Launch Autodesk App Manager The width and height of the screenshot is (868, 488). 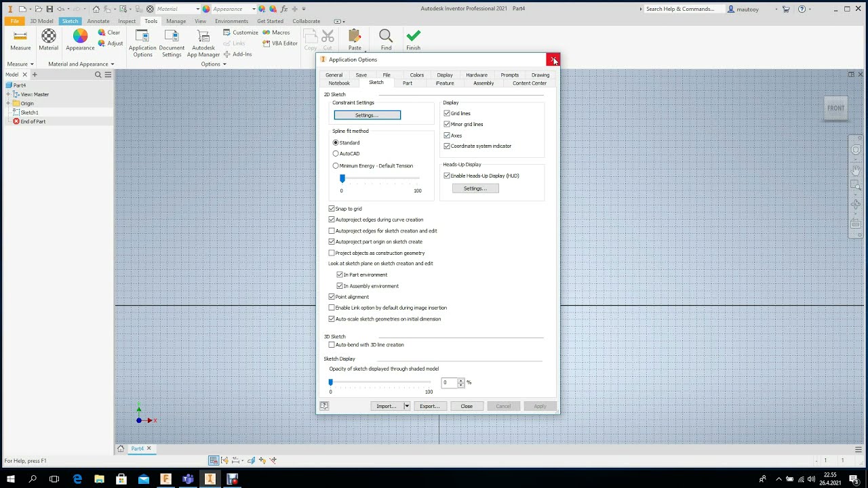[x=203, y=43]
